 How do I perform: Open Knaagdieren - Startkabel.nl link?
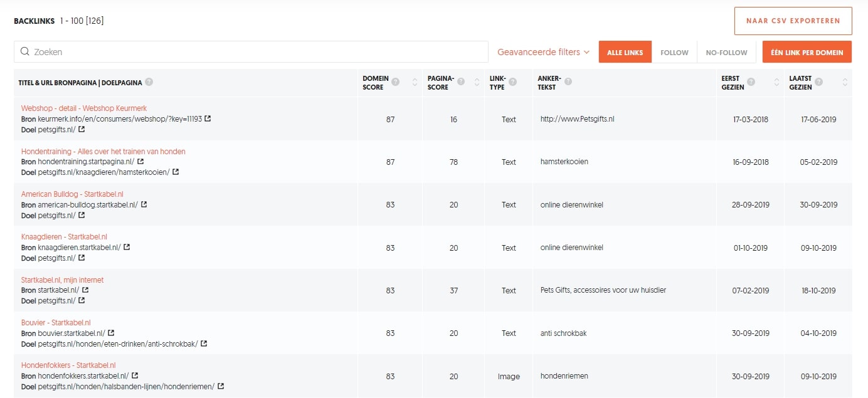pyautogui.click(x=65, y=237)
